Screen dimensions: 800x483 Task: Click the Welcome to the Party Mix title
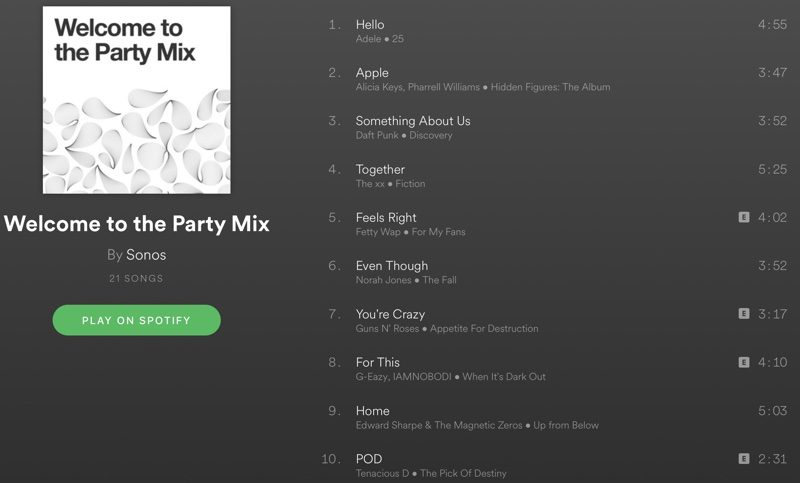click(x=137, y=224)
